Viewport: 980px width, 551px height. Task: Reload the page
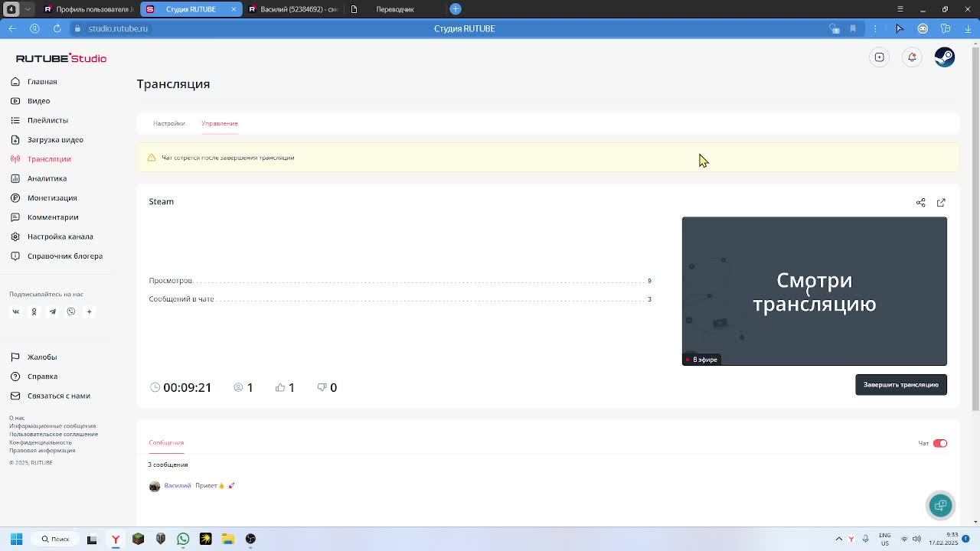pyautogui.click(x=57, y=28)
